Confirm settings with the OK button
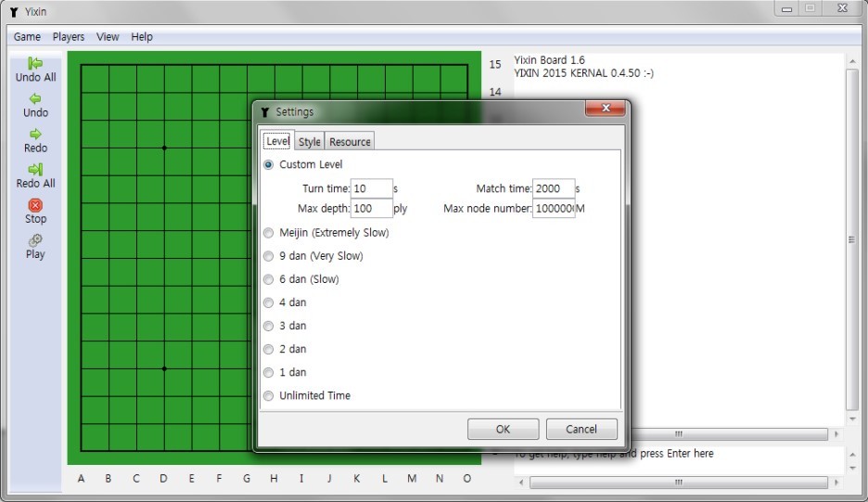The image size is (868, 502). [503, 429]
